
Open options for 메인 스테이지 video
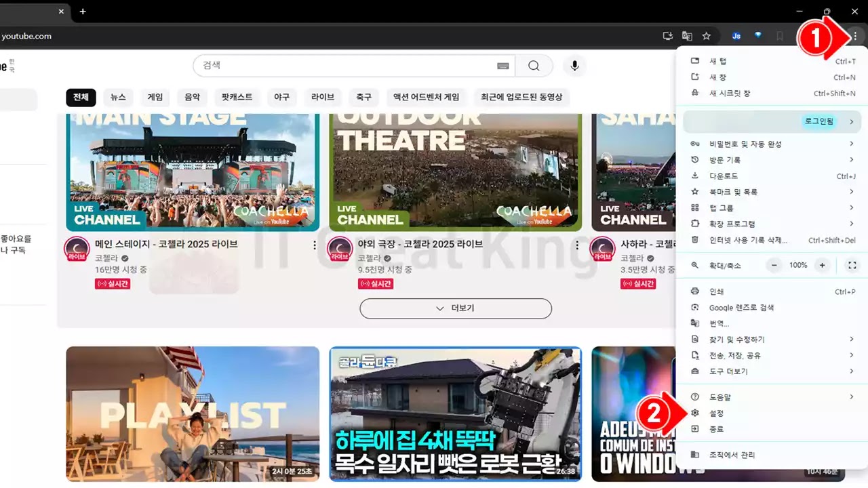pos(314,245)
